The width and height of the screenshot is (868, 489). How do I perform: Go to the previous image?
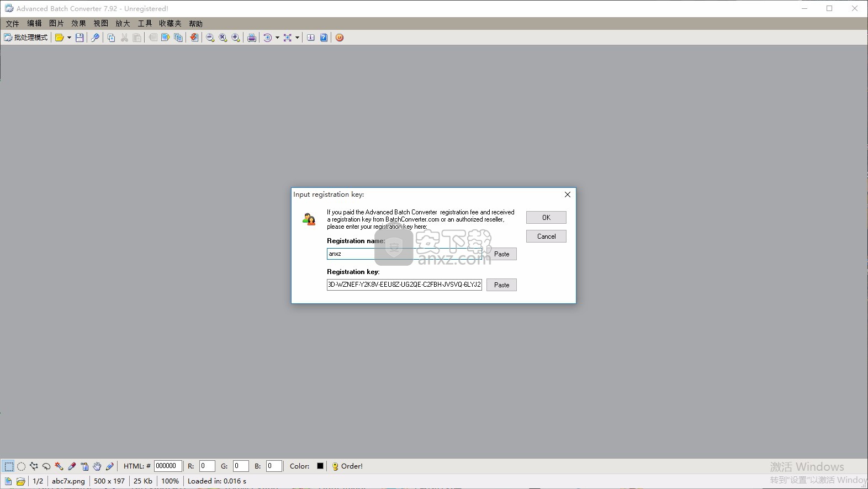pos(152,38)
